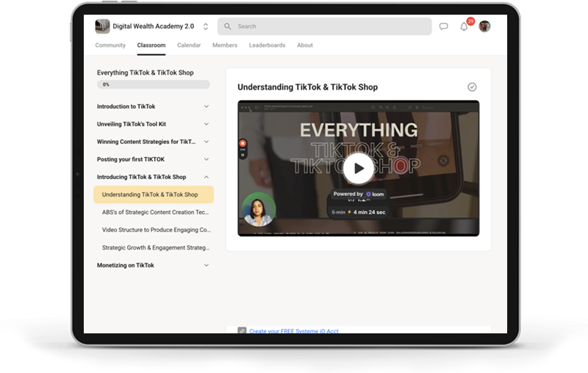Click the magnifier icon in search bar
This screenshot has height=373, width=588.
(228, 26)
